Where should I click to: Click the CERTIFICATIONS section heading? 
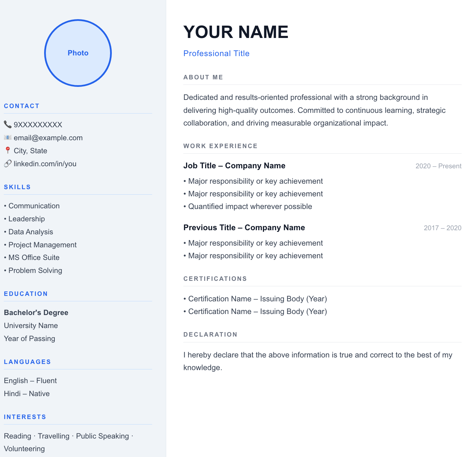tap(215, 279)
